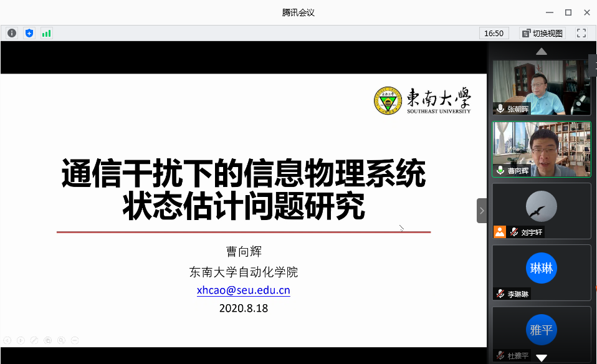Click the 切换视图 switch view button

click(x=542, y=33)
